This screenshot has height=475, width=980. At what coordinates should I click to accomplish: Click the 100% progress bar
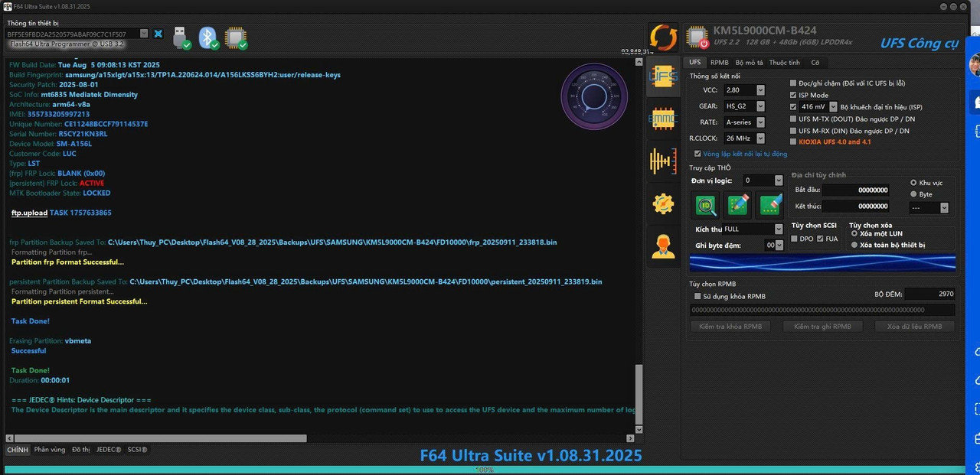[484, 470]
